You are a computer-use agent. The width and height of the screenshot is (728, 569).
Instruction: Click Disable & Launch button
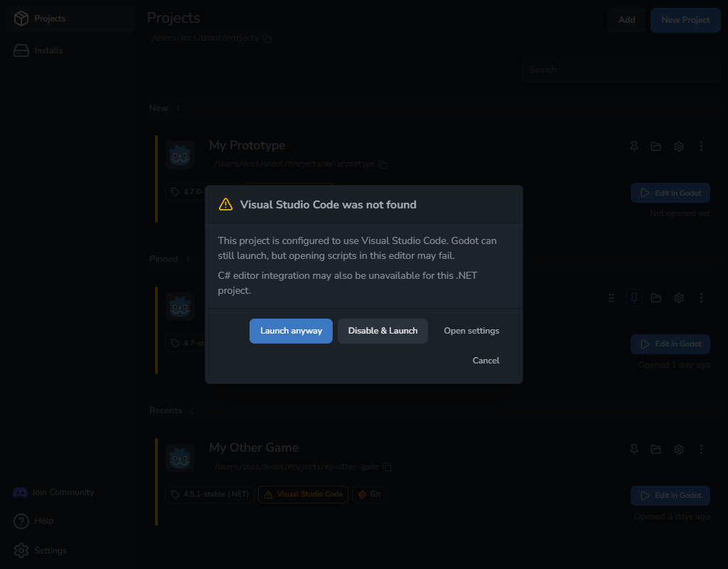click(382, 331)
